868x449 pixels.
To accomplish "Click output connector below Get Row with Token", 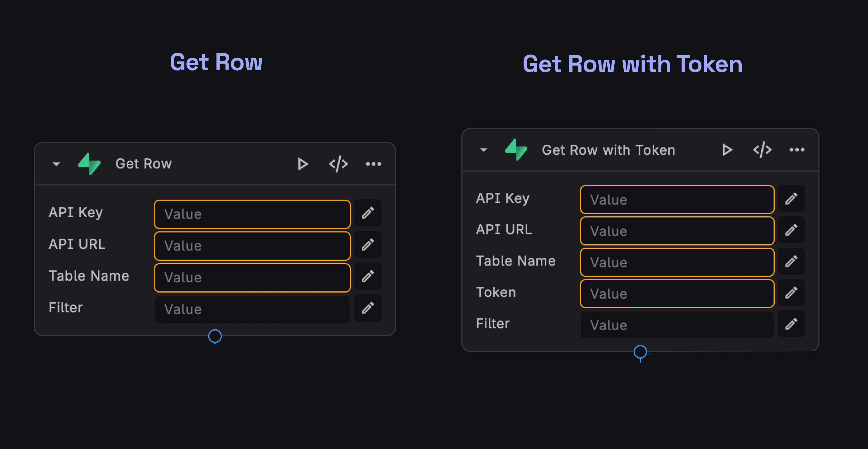I will click(640, 352).
